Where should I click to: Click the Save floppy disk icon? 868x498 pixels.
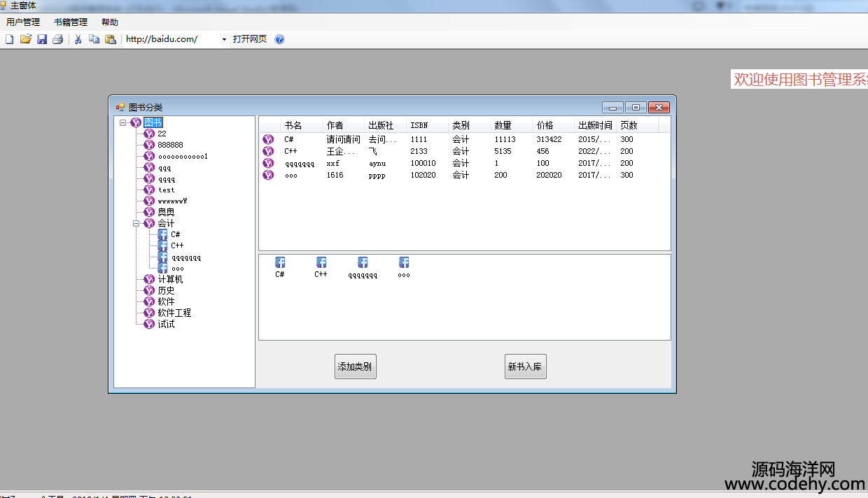pyautogui.click(x=42, y=39)
